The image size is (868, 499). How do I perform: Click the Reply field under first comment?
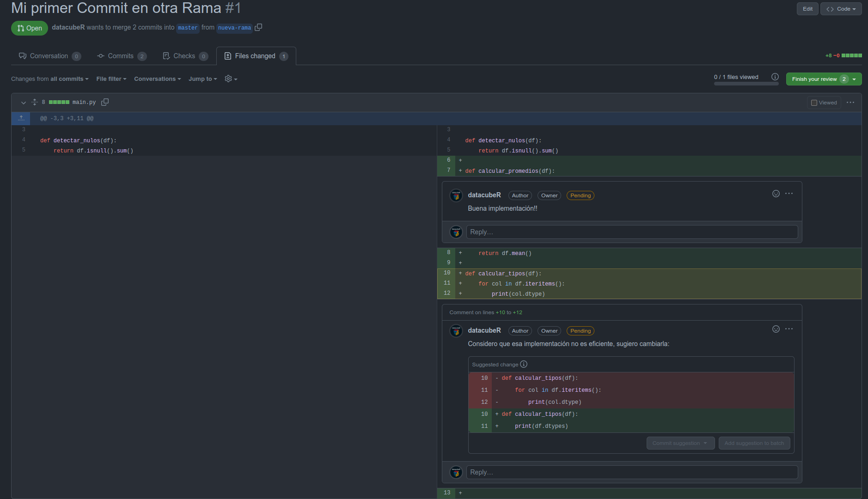pyautogui.click(x=632, y=232)
